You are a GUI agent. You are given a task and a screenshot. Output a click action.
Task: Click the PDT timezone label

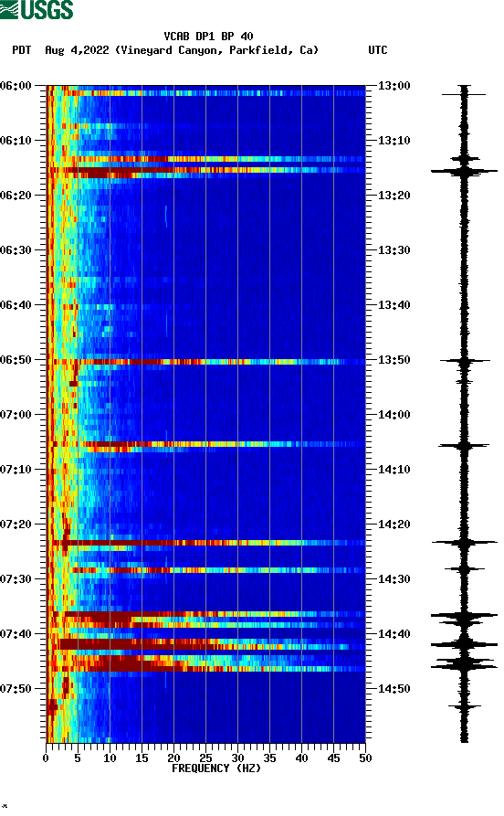(x=21, y=50)
